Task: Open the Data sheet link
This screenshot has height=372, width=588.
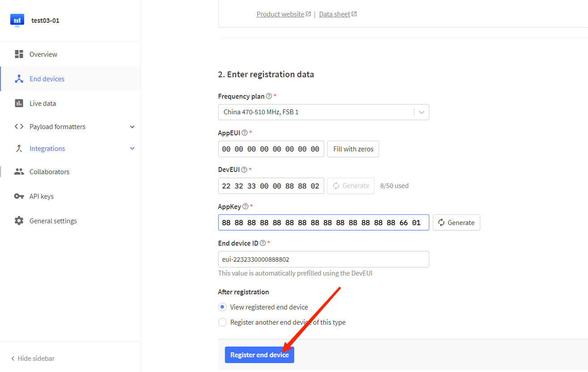Action: point(334,14)
